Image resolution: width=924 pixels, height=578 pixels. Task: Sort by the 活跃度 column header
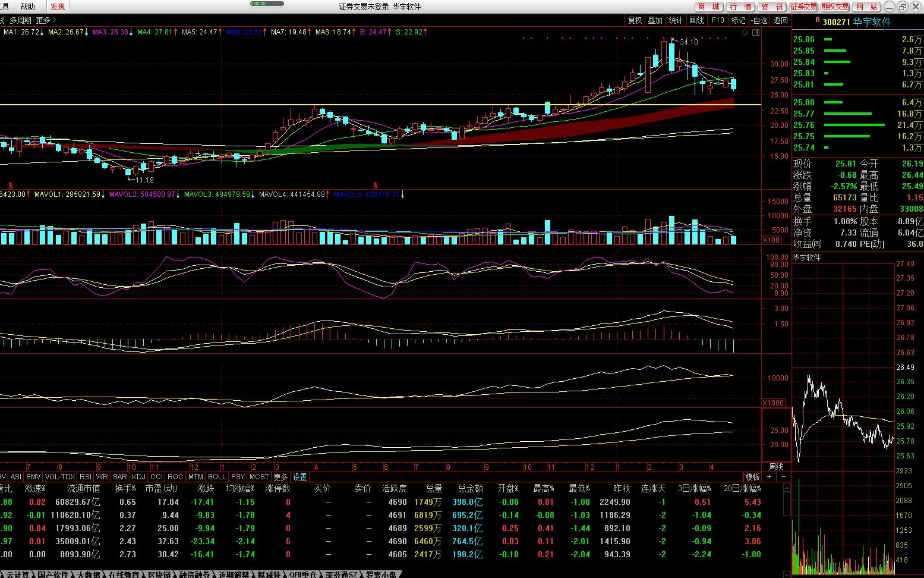click(x=395, y=489)
